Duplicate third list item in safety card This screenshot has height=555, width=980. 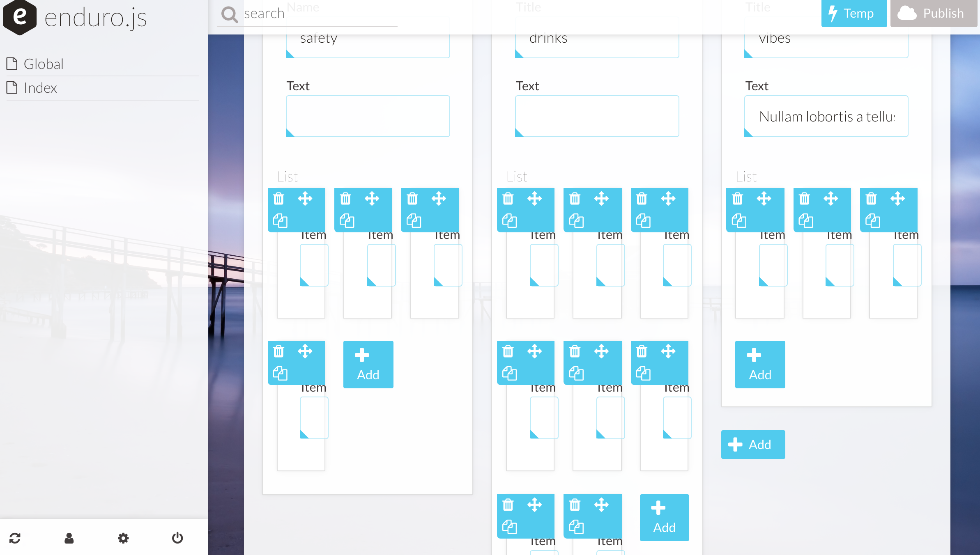[414, 221]
